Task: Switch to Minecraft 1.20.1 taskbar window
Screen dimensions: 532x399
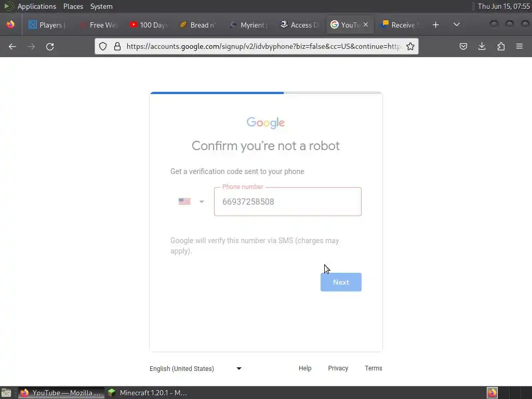Action: [147, 393]
